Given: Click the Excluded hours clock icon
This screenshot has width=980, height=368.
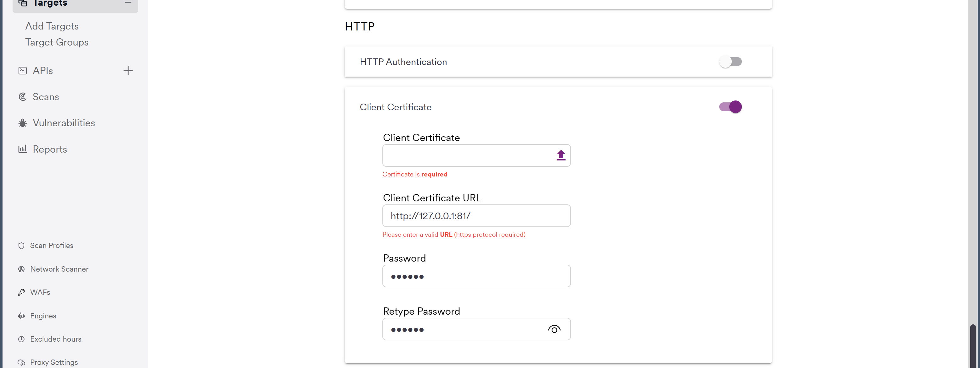Looking at the screenshot, I should 21,339.
